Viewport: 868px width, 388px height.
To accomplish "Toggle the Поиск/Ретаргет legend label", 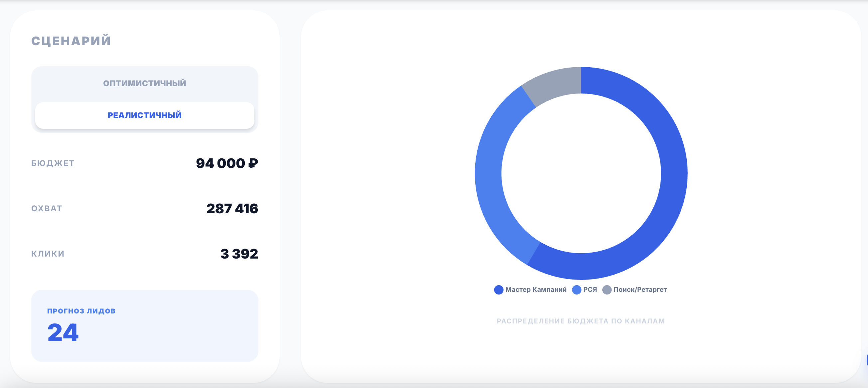I will [640, 290].
